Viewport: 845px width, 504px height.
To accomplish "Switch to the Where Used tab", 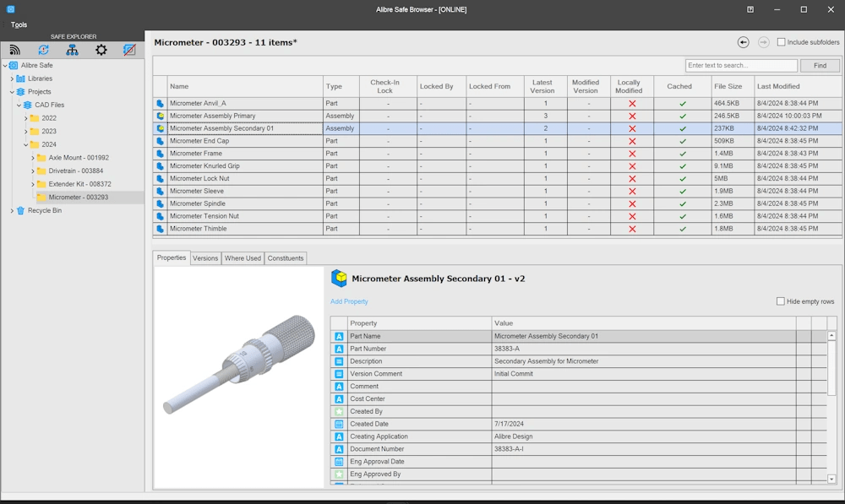I will click(x=243, y=258).
